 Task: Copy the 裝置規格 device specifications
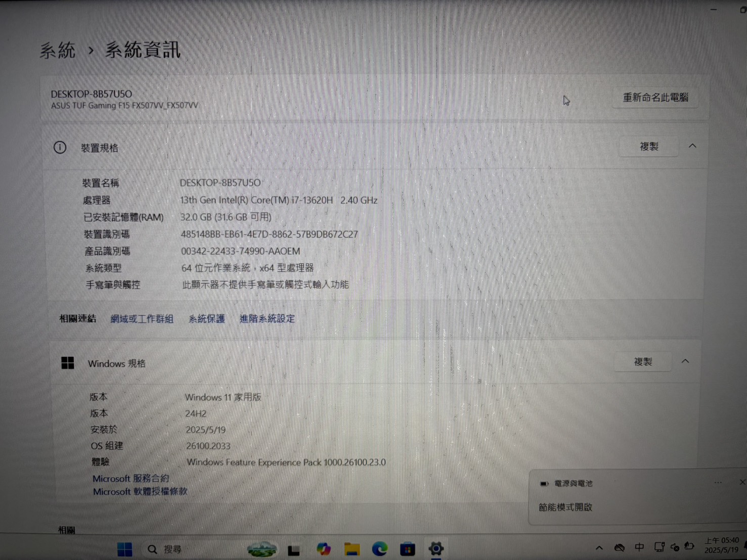pos(649,147)
